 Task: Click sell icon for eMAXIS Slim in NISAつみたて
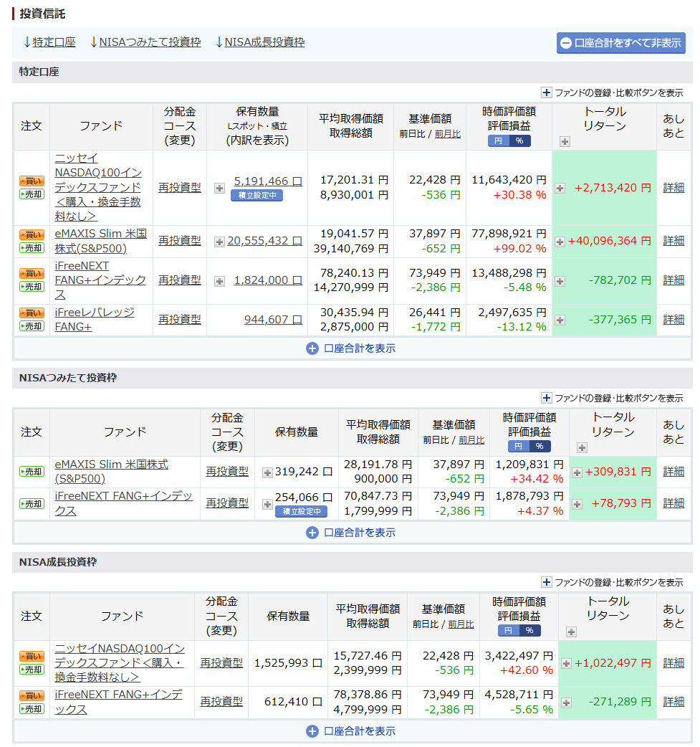32,472
